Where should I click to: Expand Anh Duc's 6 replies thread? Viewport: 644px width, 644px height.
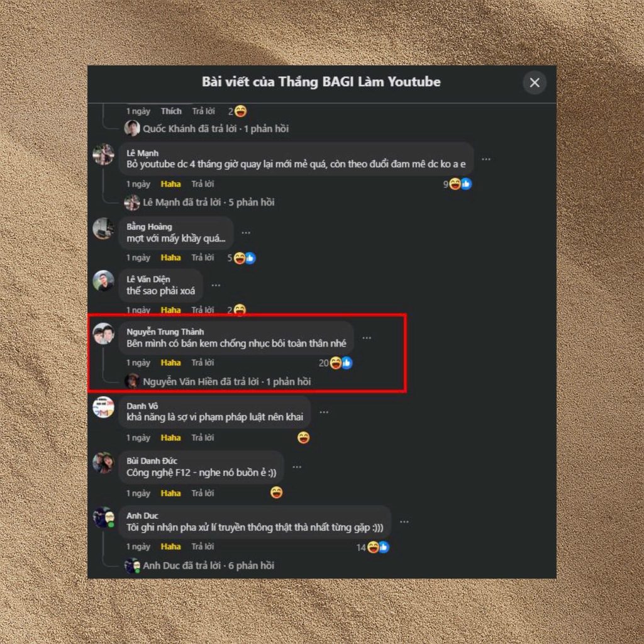[x=208, y=565]
